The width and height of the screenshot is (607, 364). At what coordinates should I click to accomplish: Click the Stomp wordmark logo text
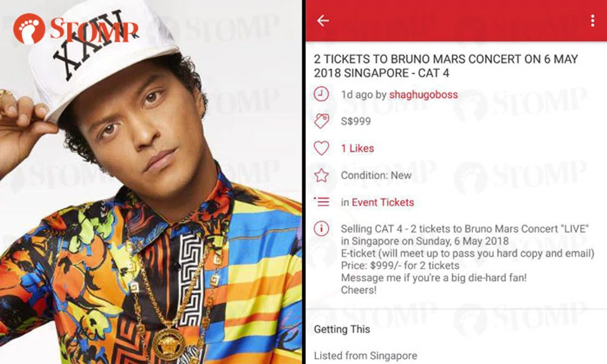pos(94,30)
